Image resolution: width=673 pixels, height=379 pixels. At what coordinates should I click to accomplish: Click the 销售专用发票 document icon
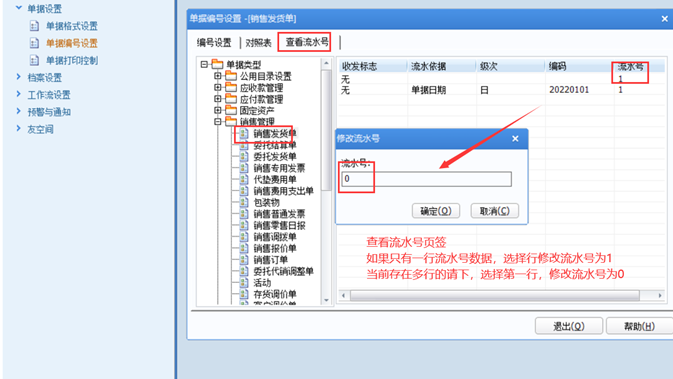244,168
